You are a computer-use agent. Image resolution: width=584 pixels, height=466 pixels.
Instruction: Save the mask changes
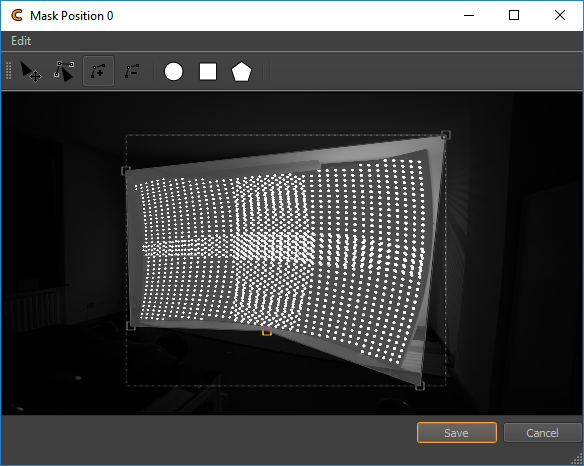point(457,433)
